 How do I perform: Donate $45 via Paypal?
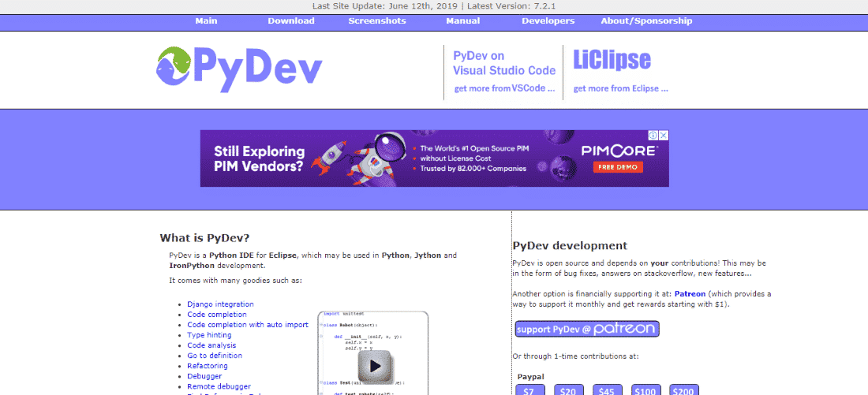coord(608,390)
